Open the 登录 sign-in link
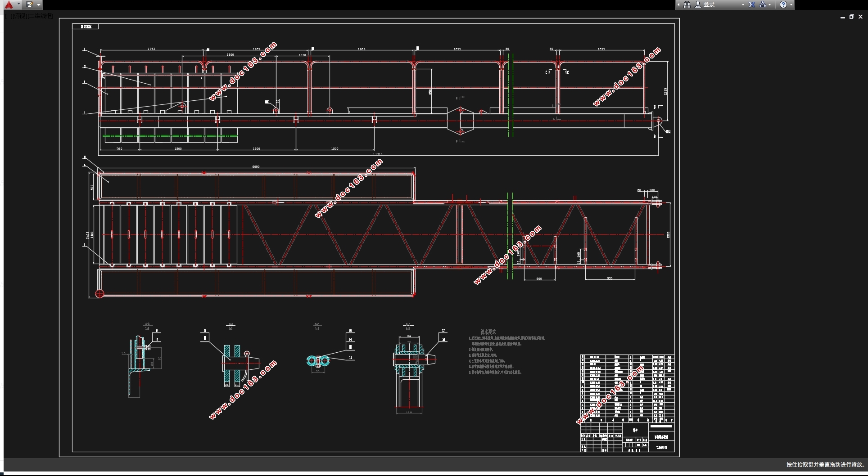This screenshot has height=476, width=868. tap(709, 4)
